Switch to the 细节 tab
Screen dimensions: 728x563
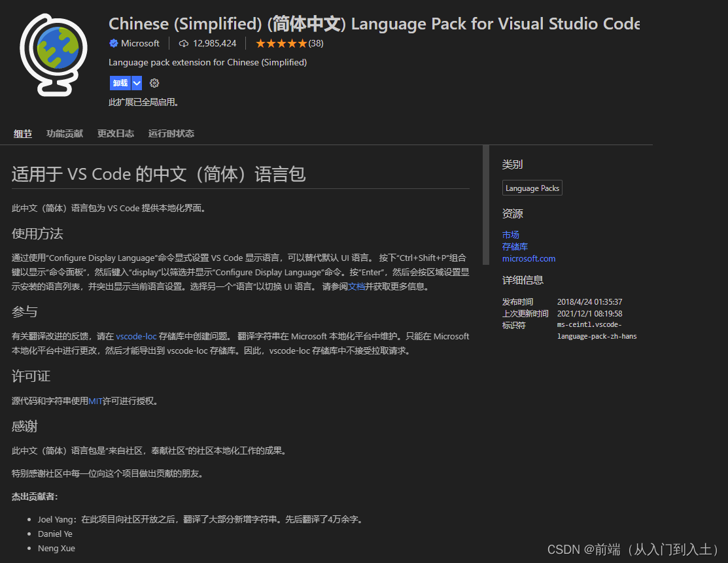pos(23,133)
